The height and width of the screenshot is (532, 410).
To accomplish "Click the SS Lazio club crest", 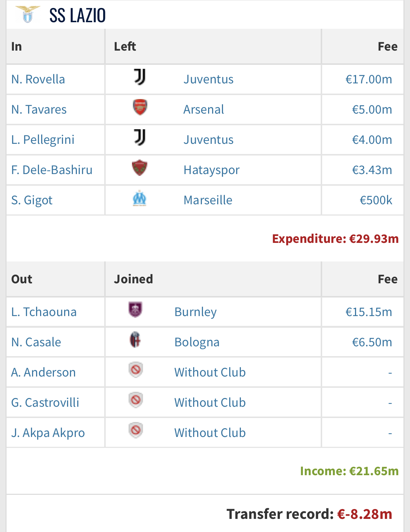I will tap(28, 15).
